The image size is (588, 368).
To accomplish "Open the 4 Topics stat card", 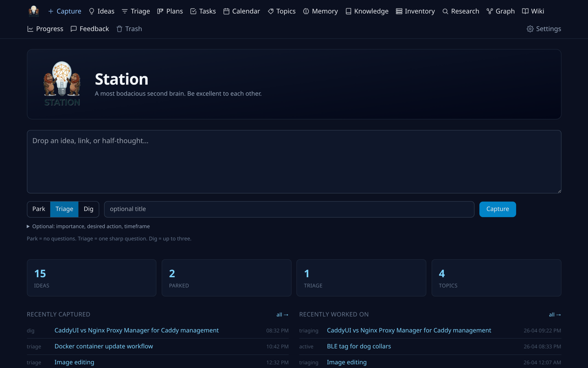I will point(496,278).
